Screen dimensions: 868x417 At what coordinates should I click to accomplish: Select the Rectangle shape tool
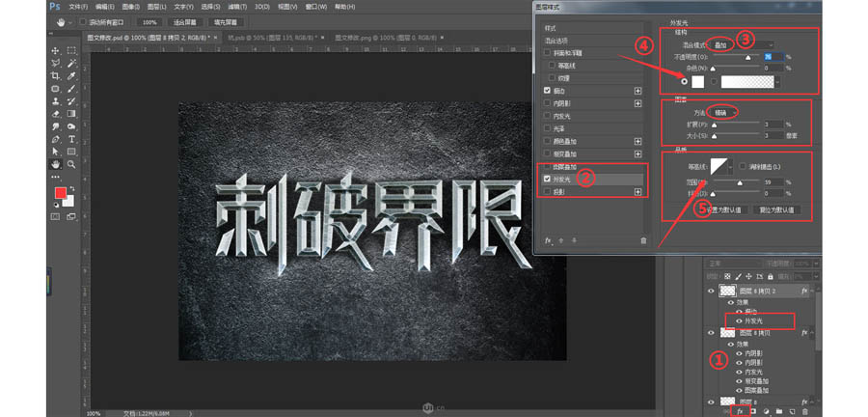pyautogui.click(x=71, y=152)
